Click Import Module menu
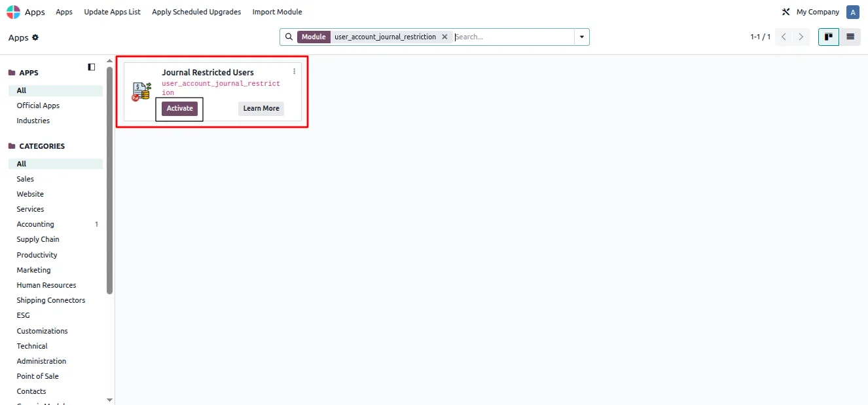The width and height of the screenshot is (868, 405). pyautogui.click(x=278, y=12)
